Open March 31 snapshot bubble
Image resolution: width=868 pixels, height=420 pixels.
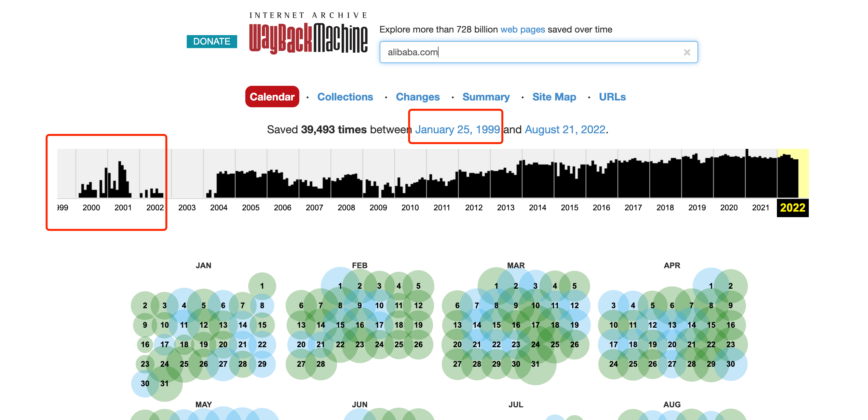pyautogui.click(x=535, y=364)
